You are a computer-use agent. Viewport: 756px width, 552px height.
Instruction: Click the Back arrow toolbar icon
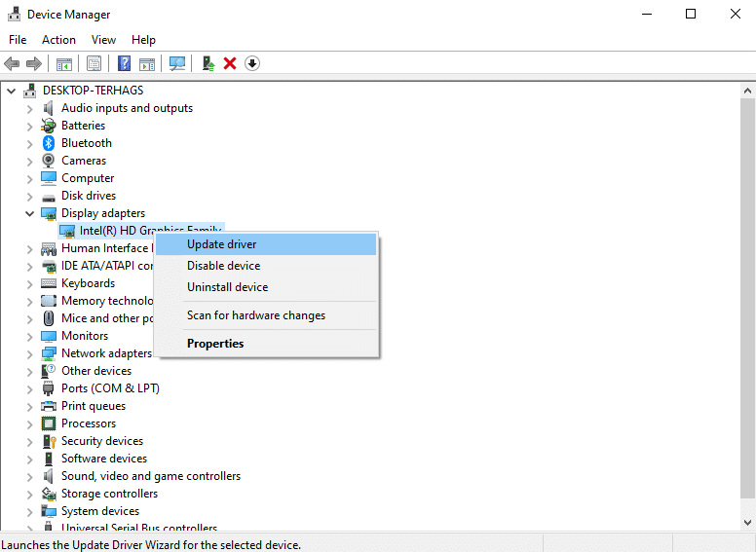click(12, 63)
